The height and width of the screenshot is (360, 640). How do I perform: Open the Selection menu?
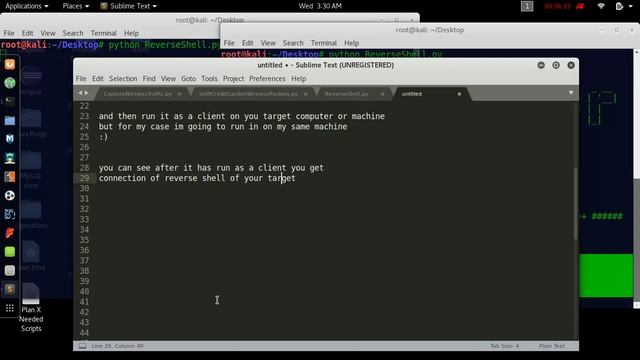(123, 78)
